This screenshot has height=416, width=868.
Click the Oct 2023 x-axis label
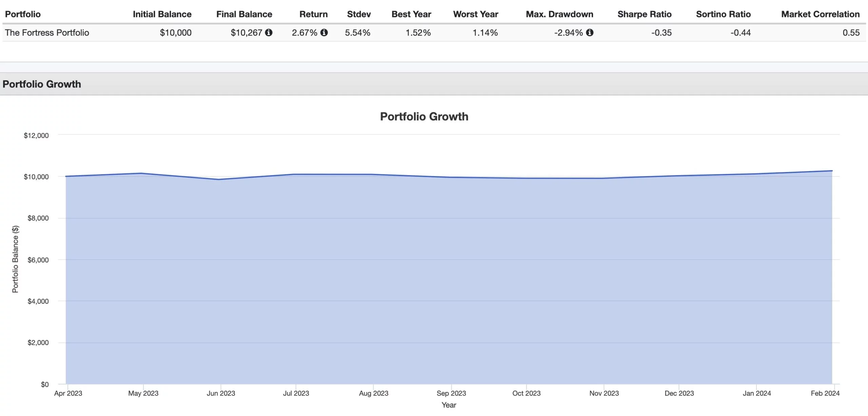click(x=527, y=393)
